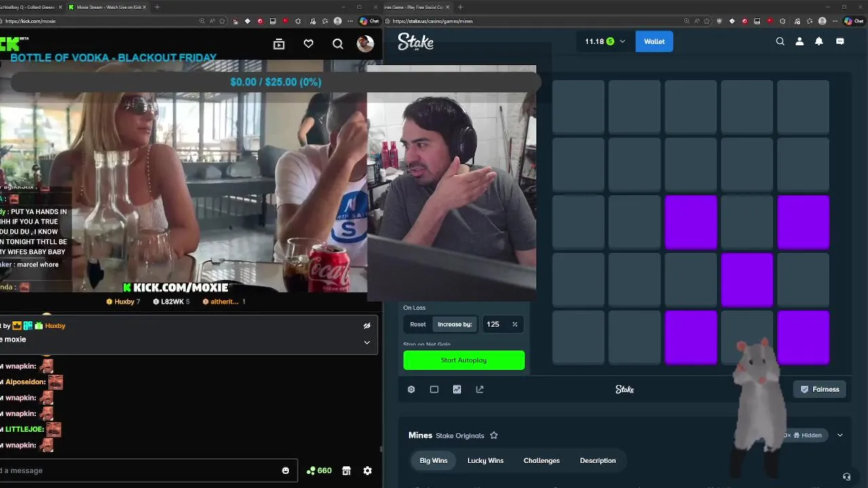Screen dimensions: 868x488
Task: Select On Loss Reset option
Action: point(418,324)
